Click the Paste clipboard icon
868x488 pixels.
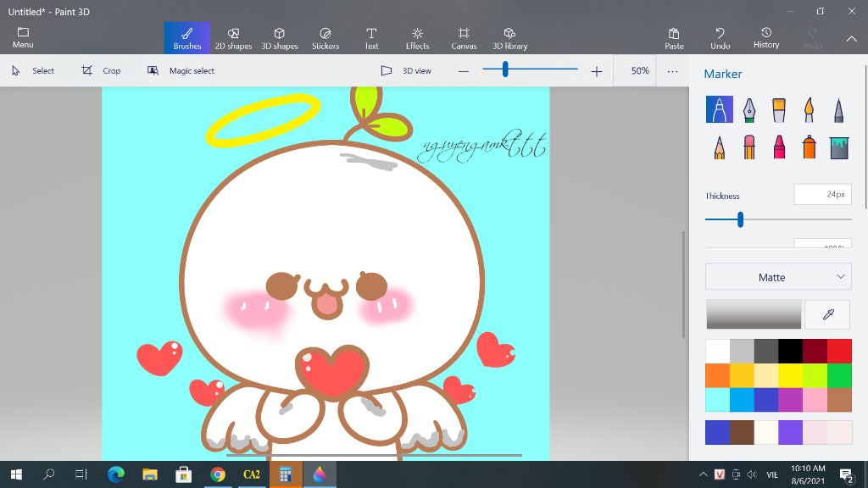[674, 38]
